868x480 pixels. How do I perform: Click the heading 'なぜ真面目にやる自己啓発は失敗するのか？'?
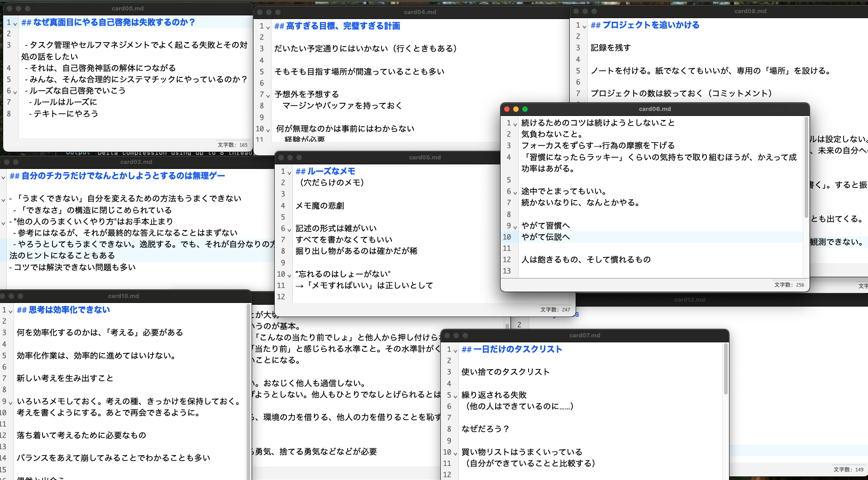114,22
